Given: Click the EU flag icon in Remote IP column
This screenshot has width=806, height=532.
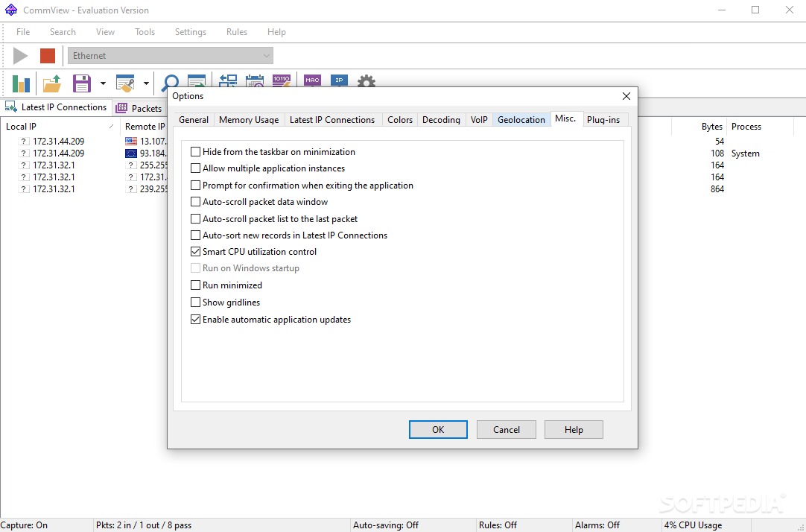Looking at the screenshot, I should pyautogui.click(x=131, y=153).
